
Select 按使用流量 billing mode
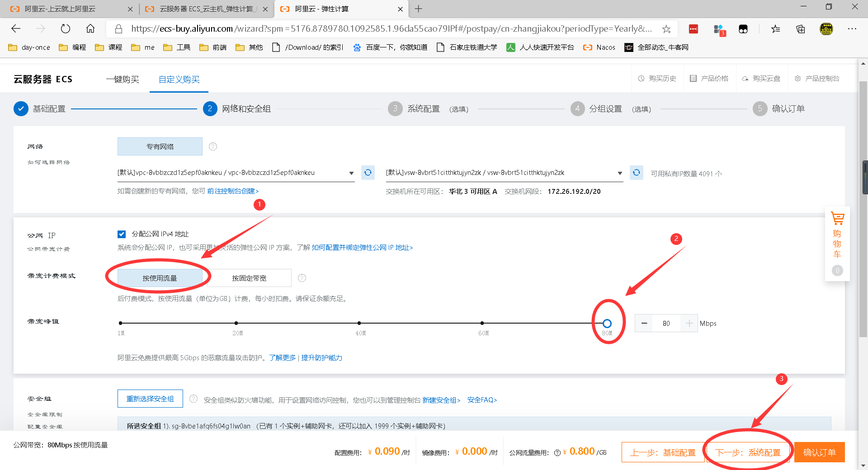tap(160, 278)
